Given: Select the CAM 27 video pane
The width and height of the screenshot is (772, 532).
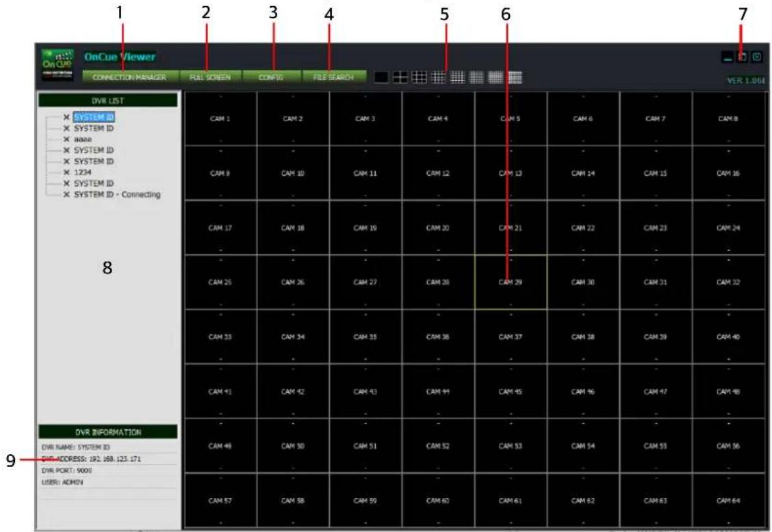Looking at the screenshot, I should pos(365,282).
